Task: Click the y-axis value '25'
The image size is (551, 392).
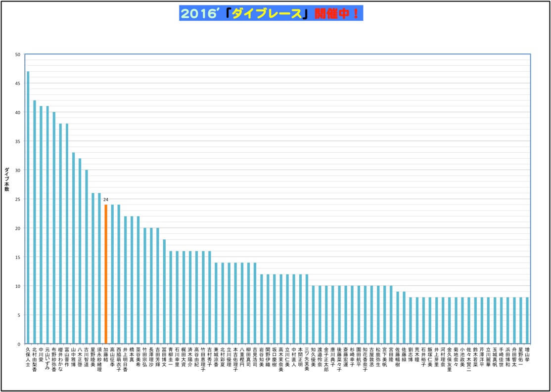Action: pyautogui.click(x=18, y=199)
